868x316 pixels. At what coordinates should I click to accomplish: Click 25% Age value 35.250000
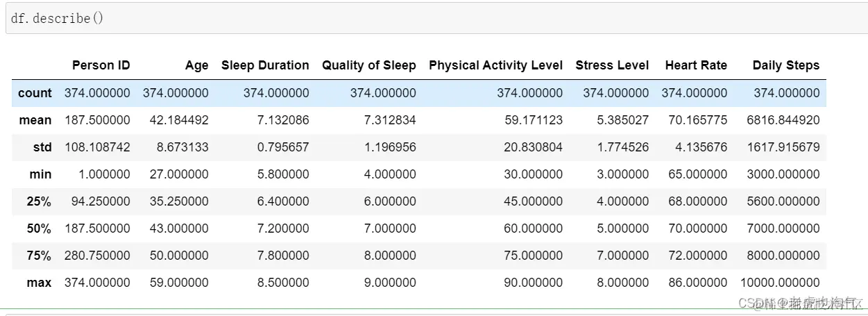point(179,201)
